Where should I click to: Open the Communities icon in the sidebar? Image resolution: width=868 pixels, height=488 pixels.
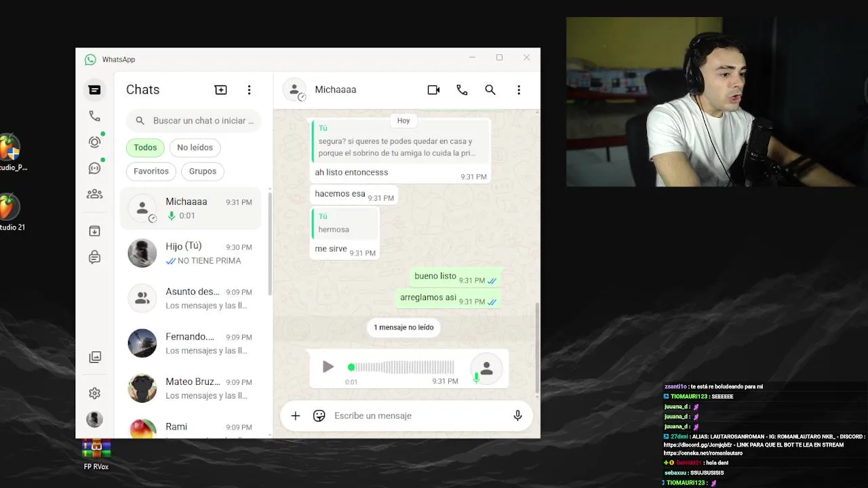pyautogui.click(x=94, y=194)
